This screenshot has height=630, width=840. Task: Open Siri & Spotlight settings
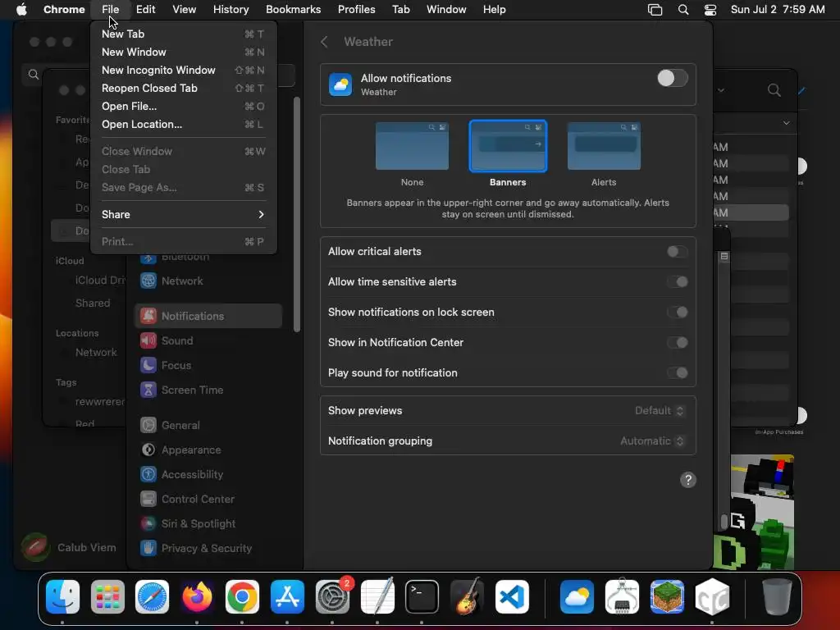[209, 524]
